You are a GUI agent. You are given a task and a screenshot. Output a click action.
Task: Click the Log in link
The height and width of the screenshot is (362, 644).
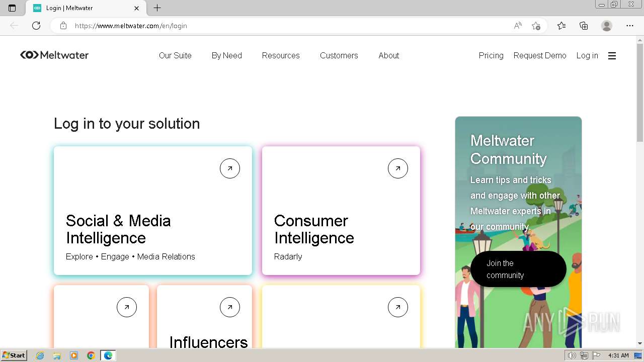pos(587,56)
